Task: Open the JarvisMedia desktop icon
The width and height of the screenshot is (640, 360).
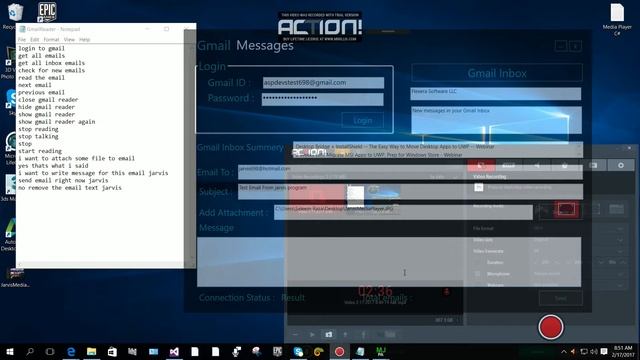Action: (16, 278)
